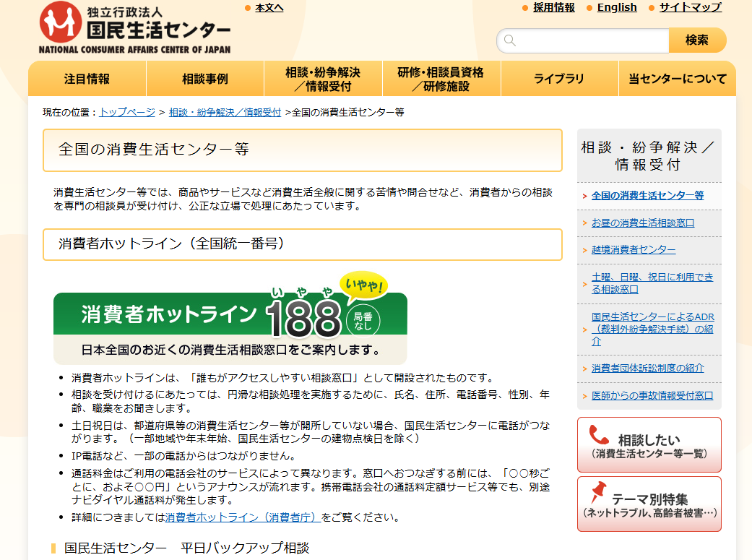Open the サイトマップ link

[690, 7]
